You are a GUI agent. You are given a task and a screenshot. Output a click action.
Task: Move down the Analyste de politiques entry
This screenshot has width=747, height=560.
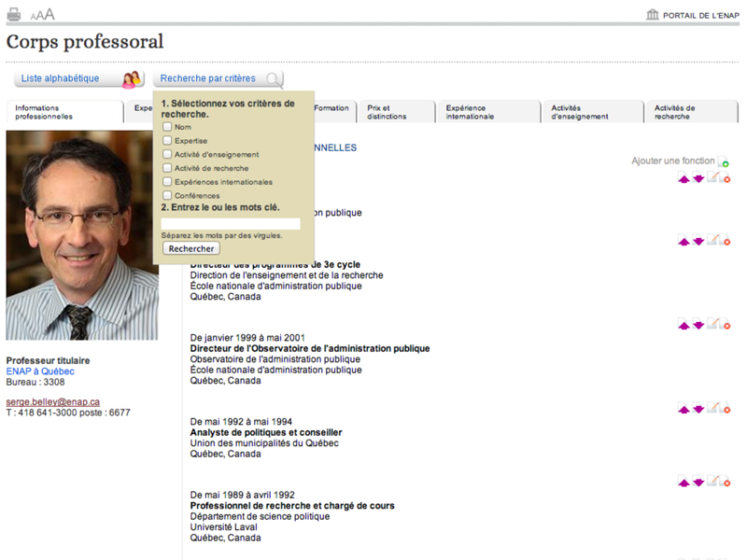coord(698,408)
